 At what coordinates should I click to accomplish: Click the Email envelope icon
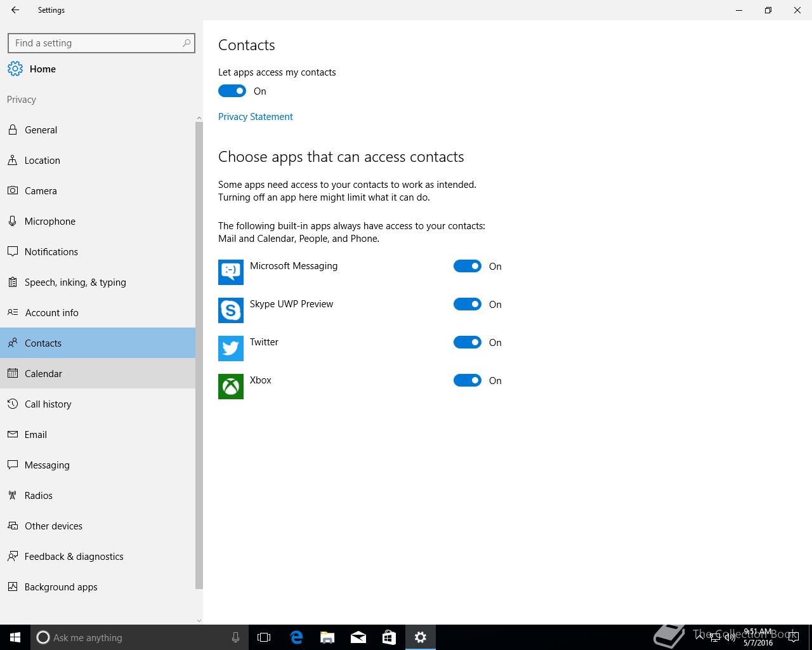click(13, 434)
